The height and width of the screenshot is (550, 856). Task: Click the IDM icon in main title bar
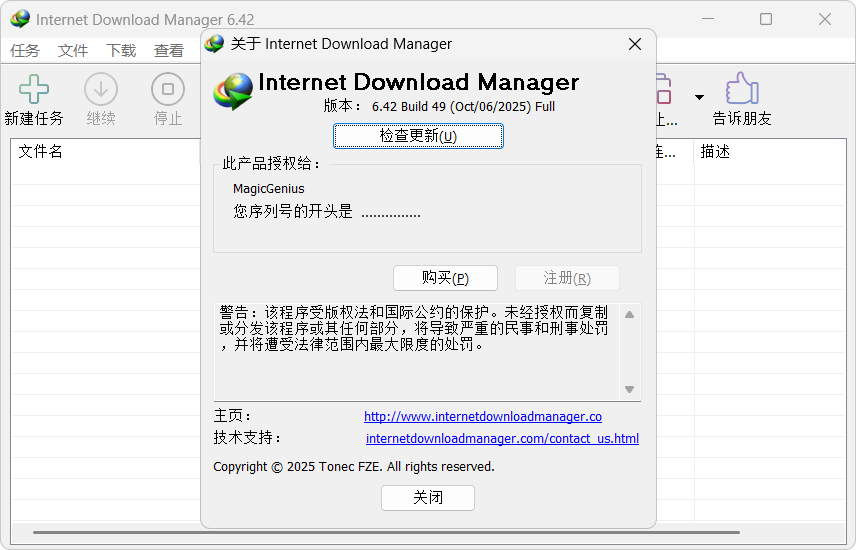tap(20, 19)
